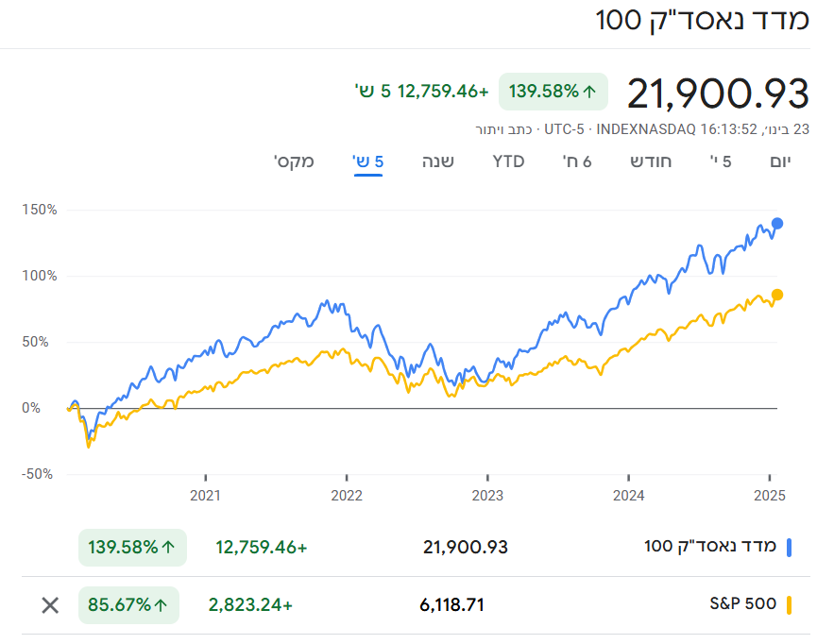This screenshot has width=817, height=644.
Task: Click the blue endpoint dot on the chart
Action: point(777,224)
